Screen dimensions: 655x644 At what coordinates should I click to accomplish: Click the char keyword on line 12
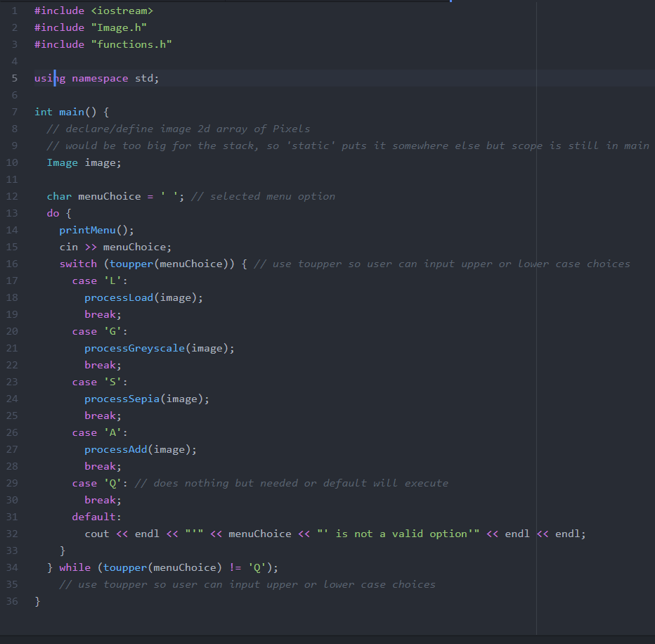59,196
